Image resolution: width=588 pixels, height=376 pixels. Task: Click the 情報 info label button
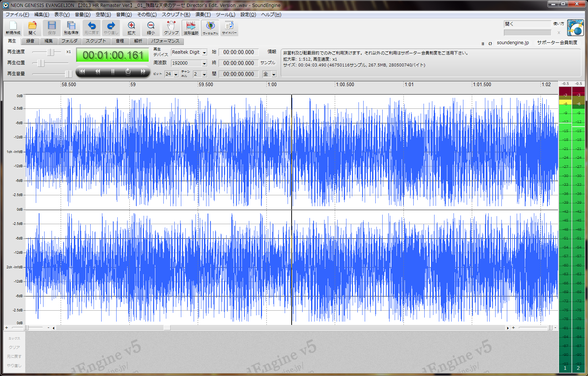(272, 52)
